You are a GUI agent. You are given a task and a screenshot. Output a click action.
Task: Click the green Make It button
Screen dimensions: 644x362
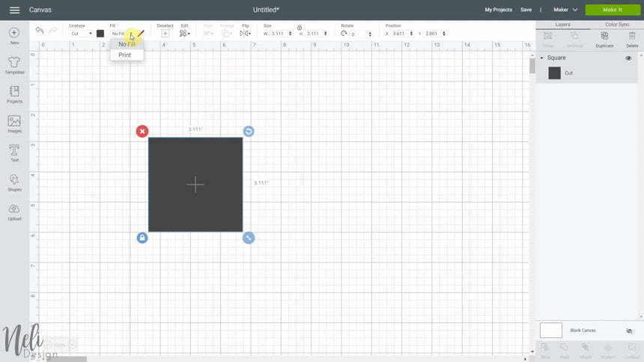(613, 10)
